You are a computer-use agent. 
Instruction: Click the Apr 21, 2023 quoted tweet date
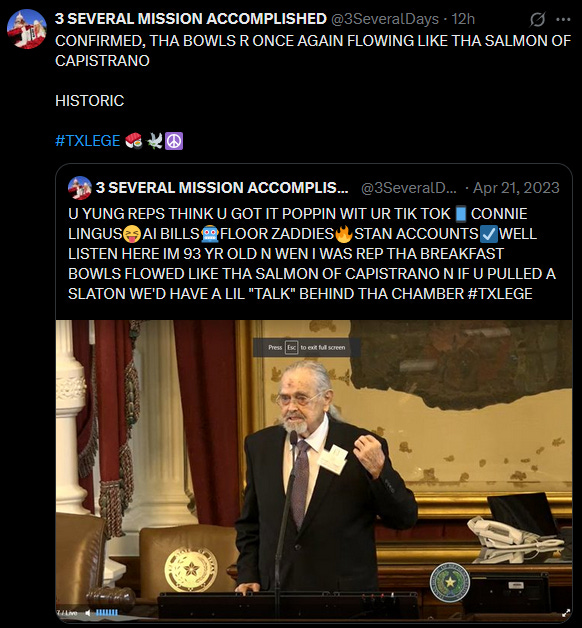(516, 187)
